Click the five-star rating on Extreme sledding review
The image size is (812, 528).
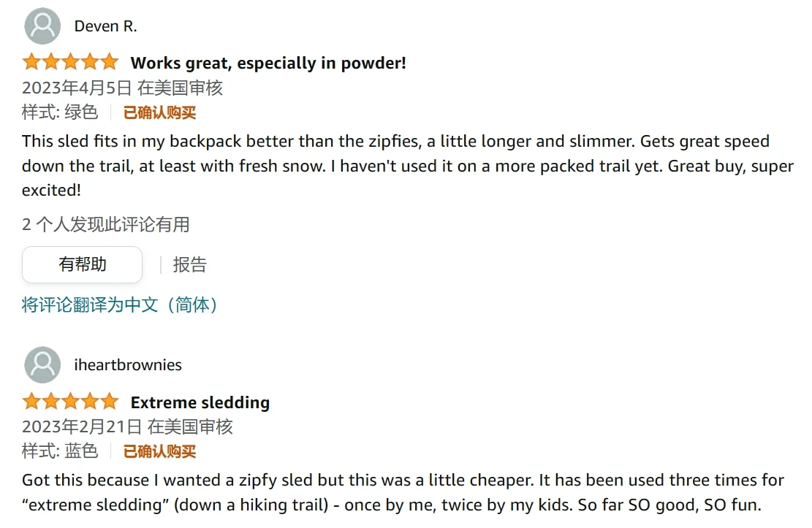click(70, 402)
